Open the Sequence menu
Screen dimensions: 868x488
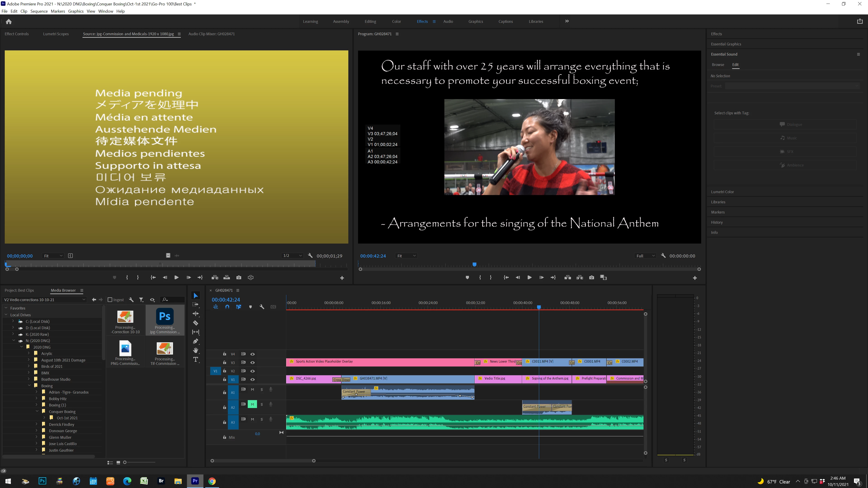point(39,11)
